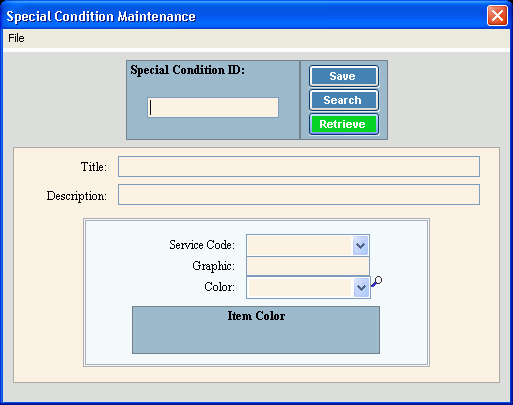Click into the Description text field
The width and height of the screenshot is (513, 405).
pyautogui.click(x=299, y=194)
